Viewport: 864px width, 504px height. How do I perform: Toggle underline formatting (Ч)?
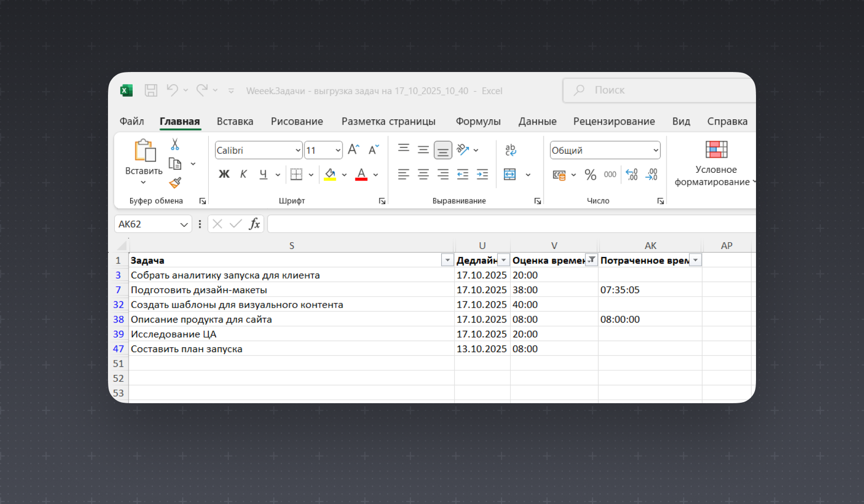coord(263,174)
